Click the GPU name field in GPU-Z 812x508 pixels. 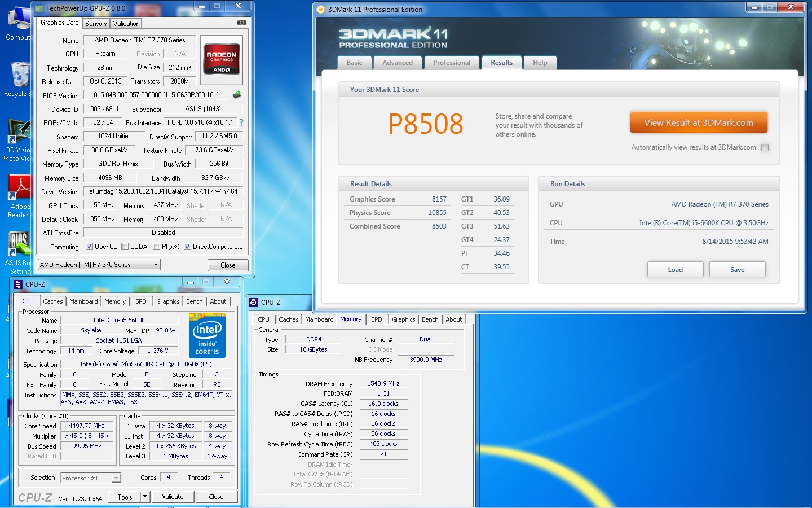[140, 40]
